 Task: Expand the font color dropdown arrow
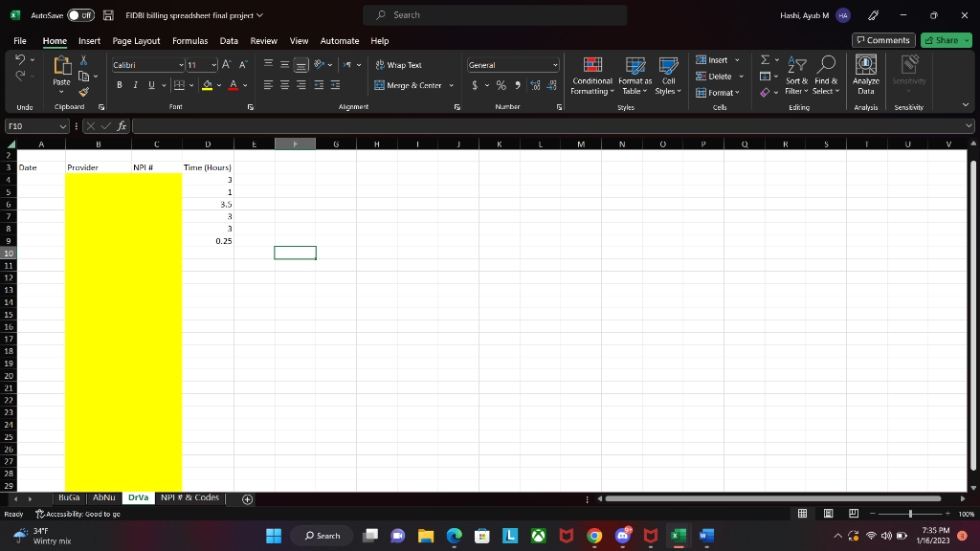(x=245, y=85)
